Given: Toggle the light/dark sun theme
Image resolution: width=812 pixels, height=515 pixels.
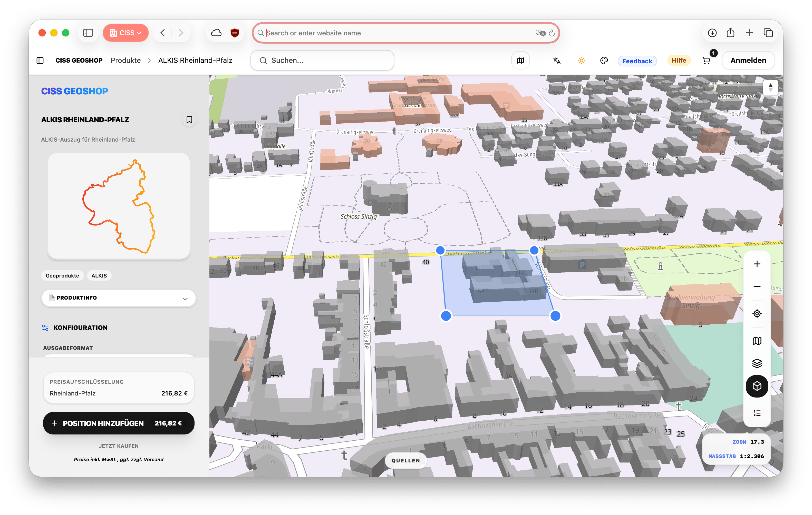Looking at the screenshot, I should (x=581, y=60).
